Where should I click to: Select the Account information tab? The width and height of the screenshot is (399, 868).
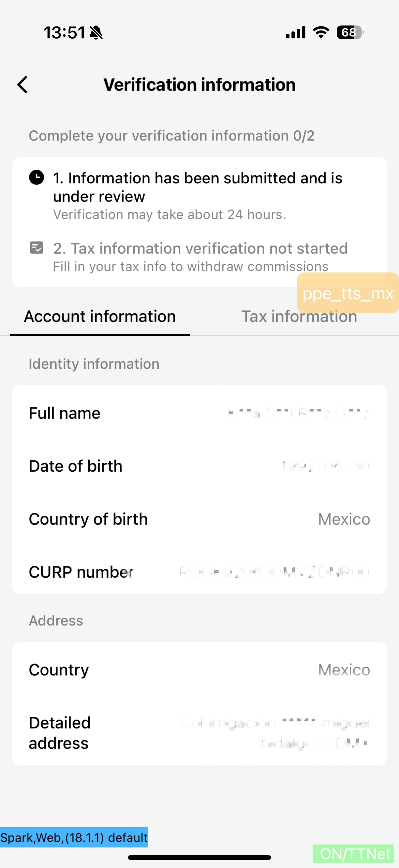coord(100,317)
